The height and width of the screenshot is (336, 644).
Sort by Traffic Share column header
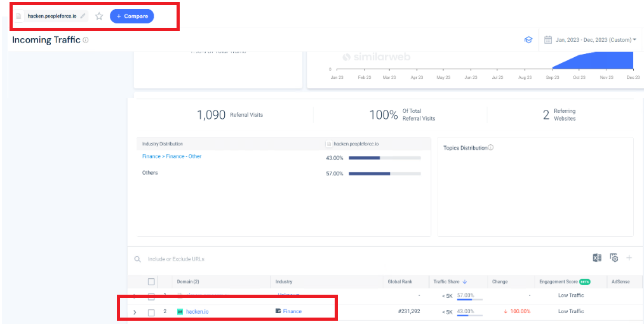click(450, 282)
